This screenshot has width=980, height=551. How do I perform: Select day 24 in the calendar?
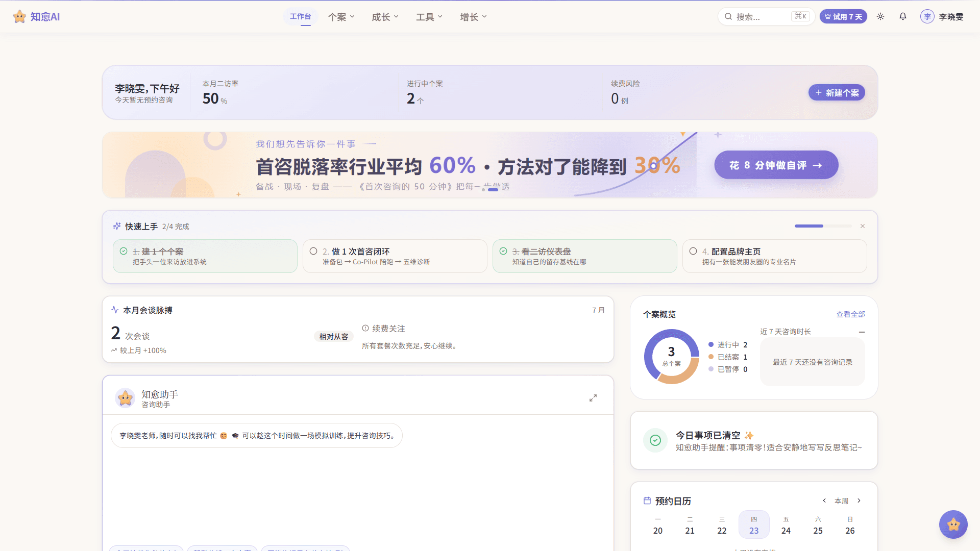click(x=786, y=525)
